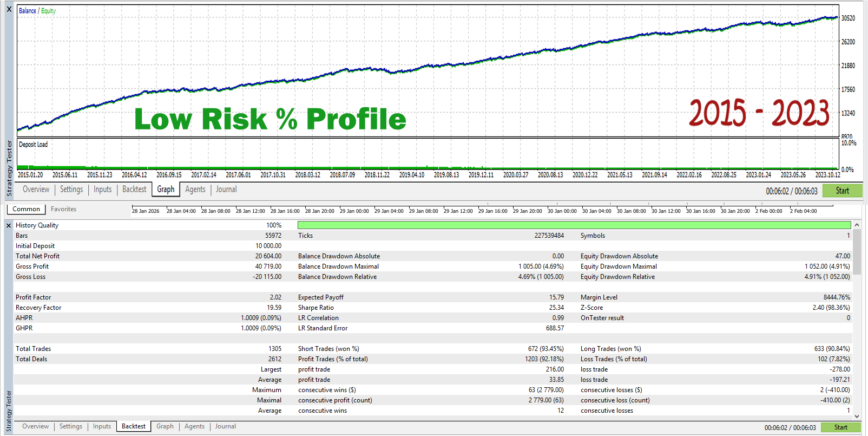The height and width of the screenshot is (436, 868).
Task: Click the upper green Start button
Action: (x=842, y=191)
